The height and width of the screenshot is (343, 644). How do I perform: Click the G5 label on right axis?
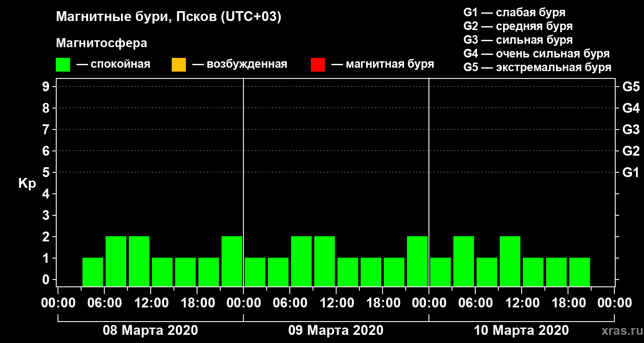(x=631, y=87)
